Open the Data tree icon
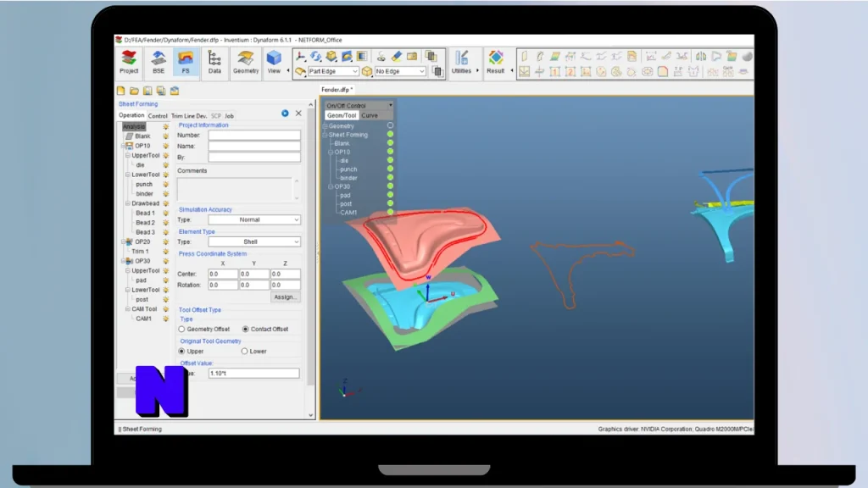 [x=214, y=61]
